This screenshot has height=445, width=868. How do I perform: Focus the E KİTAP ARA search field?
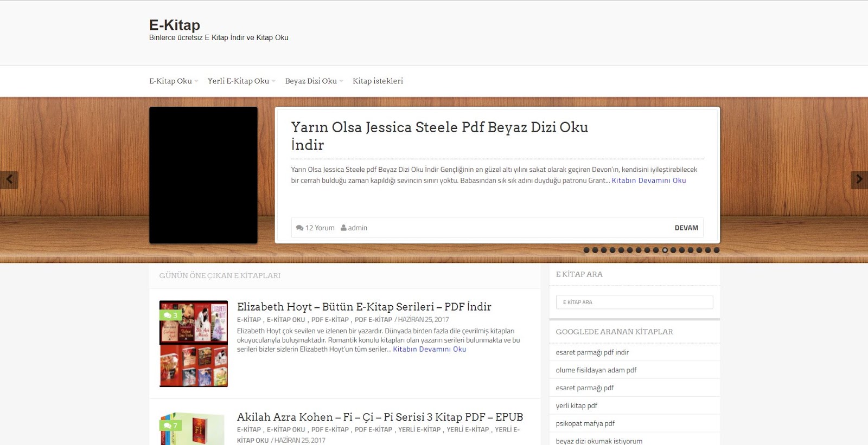click(634, 302)
